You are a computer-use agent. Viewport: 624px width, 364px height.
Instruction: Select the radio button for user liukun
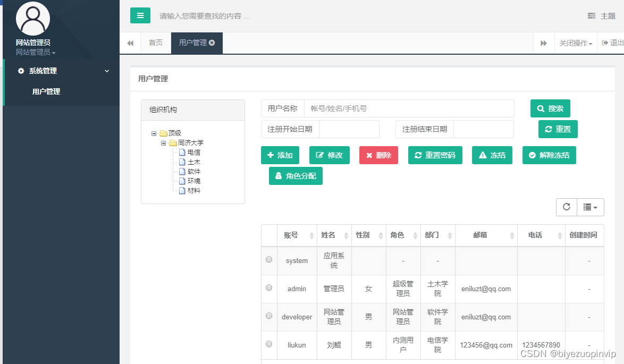268,345
